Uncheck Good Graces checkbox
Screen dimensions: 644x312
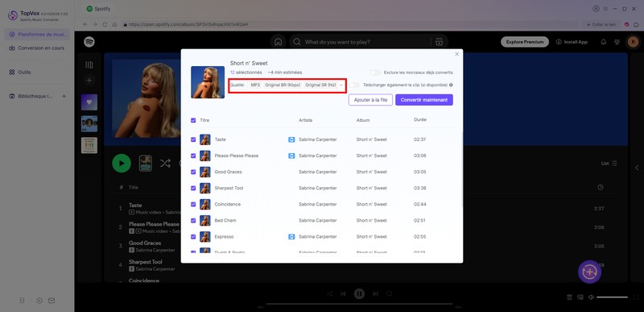[193, 172]
